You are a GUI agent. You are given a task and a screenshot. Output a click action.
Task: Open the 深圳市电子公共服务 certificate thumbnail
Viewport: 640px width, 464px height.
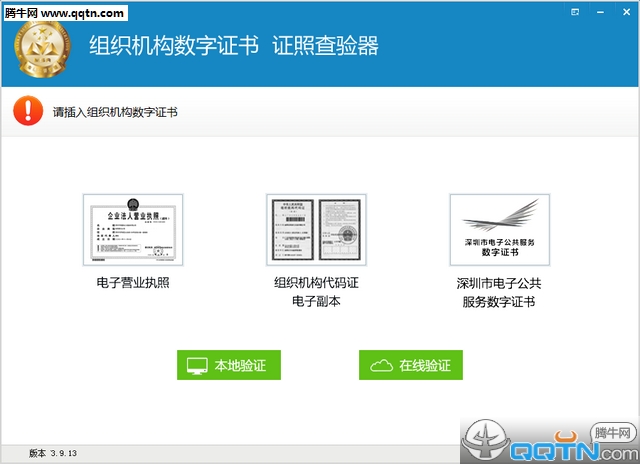[500, 230]
